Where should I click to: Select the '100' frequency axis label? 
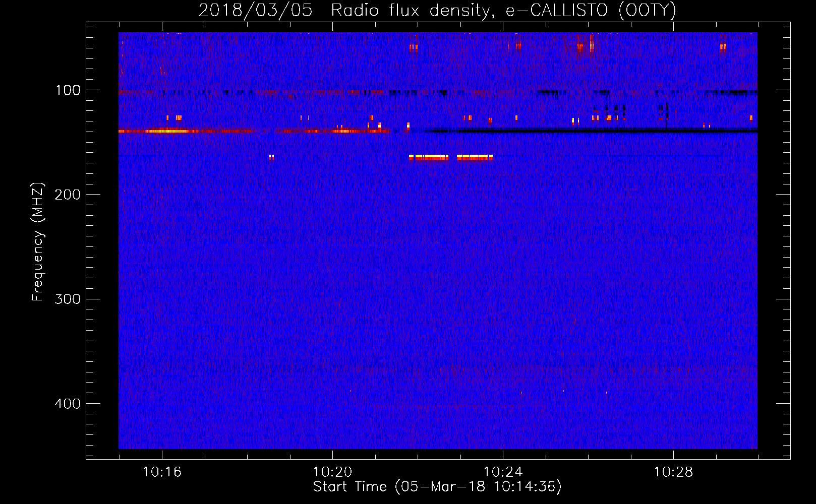point(68,90)
